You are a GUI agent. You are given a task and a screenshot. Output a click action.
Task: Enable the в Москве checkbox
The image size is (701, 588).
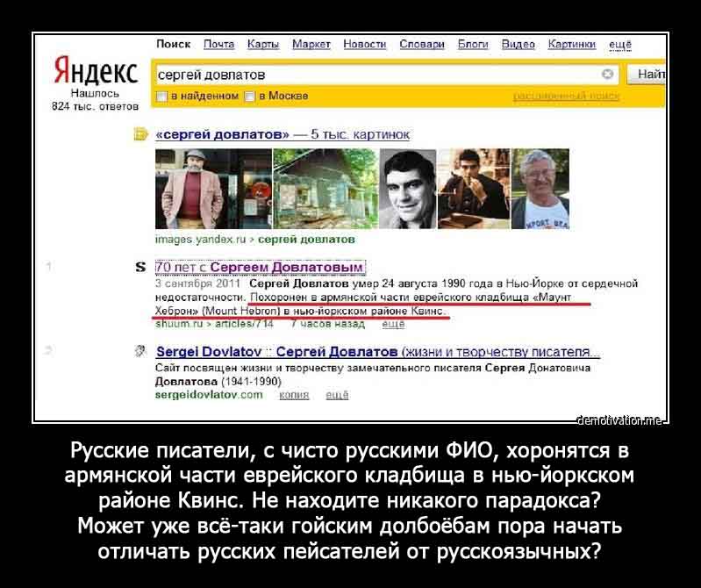pyautogui.click(x=250, y=97)
